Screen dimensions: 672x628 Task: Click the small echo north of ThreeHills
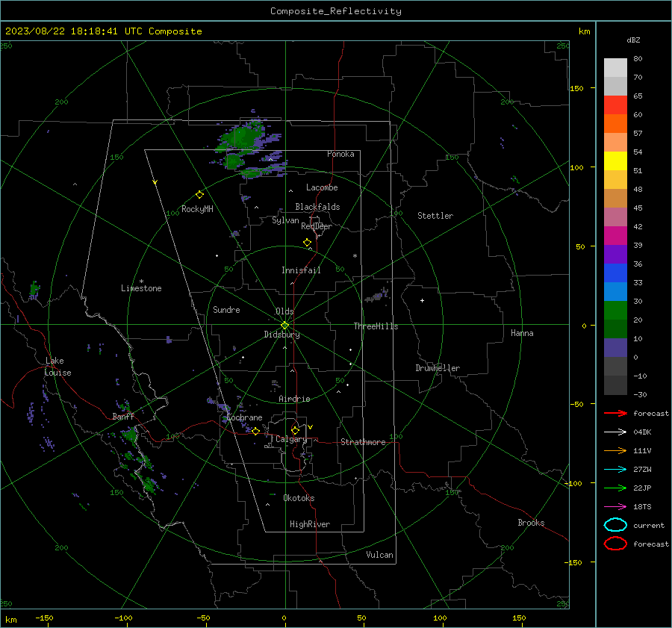[x=377, y=296]
